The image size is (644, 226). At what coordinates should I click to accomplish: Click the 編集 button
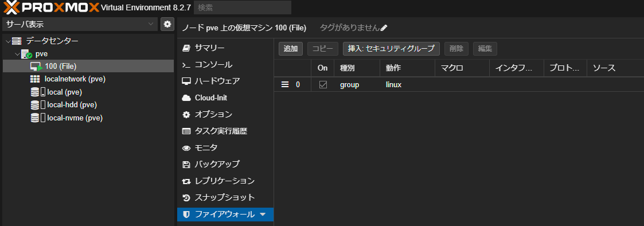tap(485, 49)
